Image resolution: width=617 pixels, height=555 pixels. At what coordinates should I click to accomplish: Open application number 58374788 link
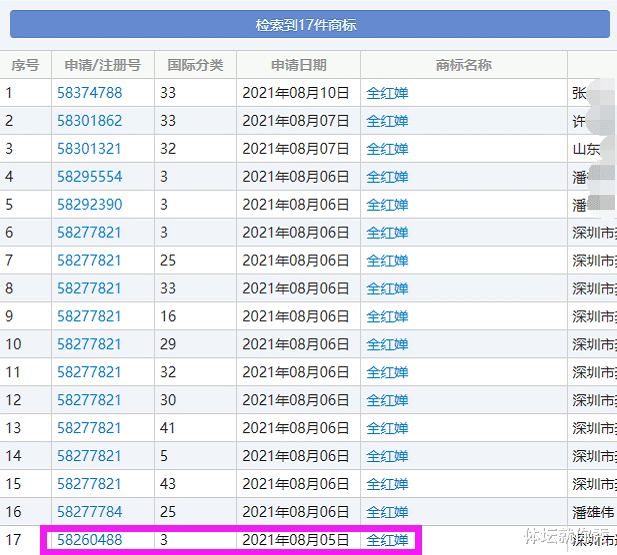(x=89, y=93)
